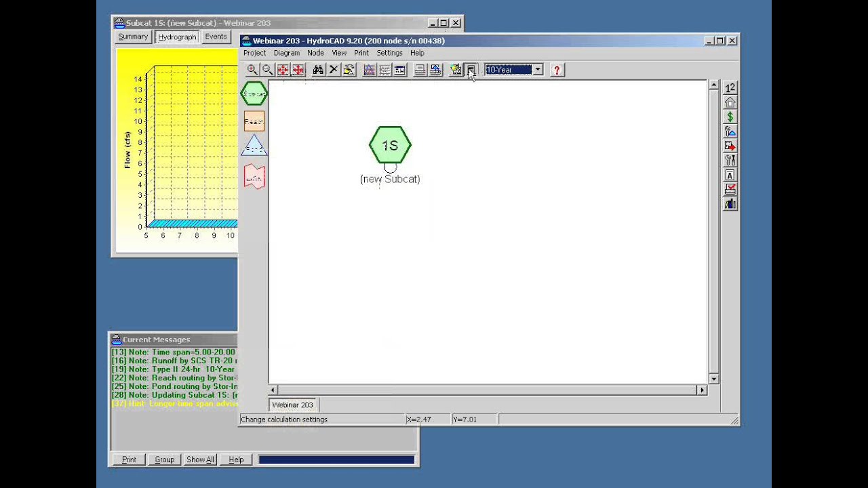Click the calculation settings toolbar icon
868x488 pixels.
pyautogui.click(x=471, y=70)
